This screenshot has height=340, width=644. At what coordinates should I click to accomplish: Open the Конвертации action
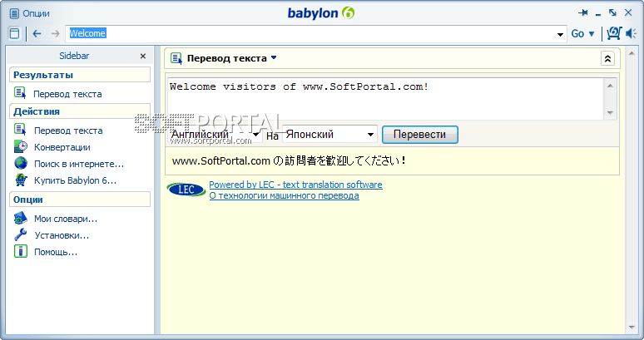tap(62, 147)
